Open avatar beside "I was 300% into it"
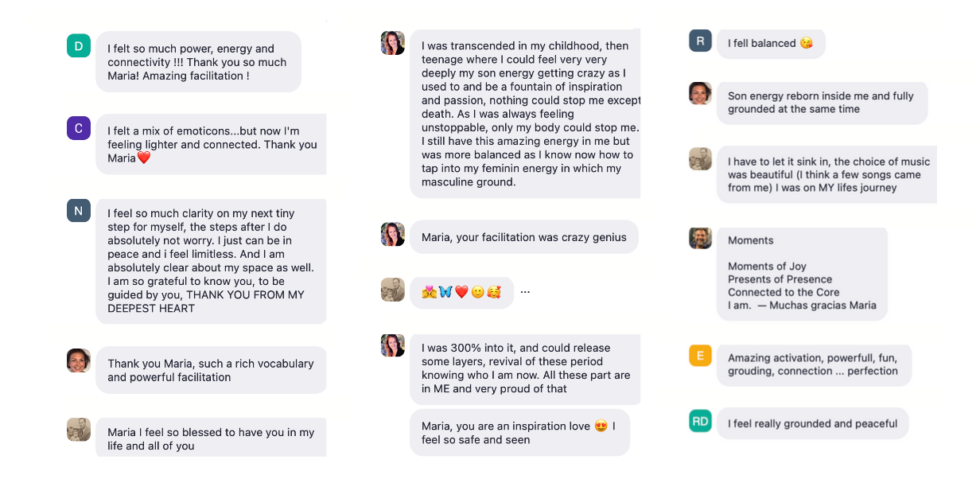 click(x=393, y=345)
